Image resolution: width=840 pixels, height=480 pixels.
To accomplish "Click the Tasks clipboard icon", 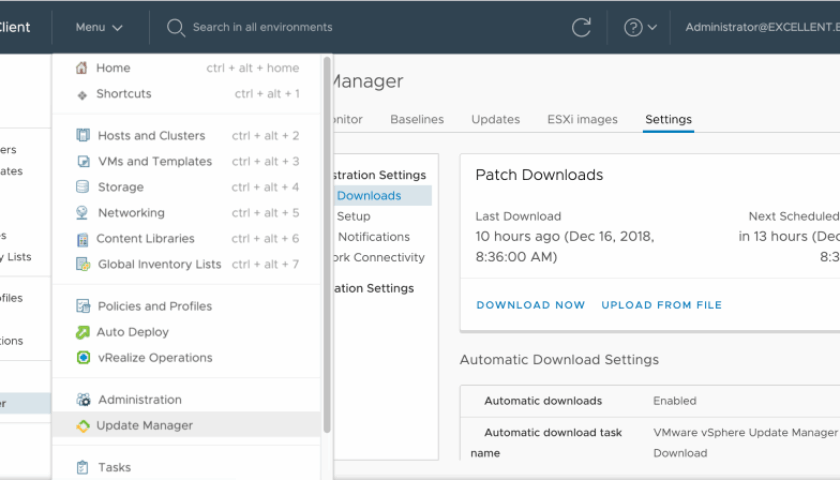I will (82, 467).
